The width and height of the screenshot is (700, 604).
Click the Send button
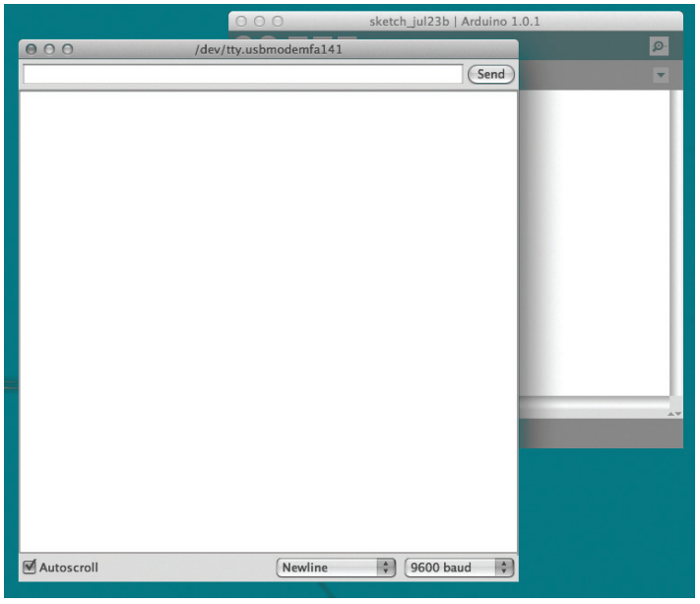490,74
